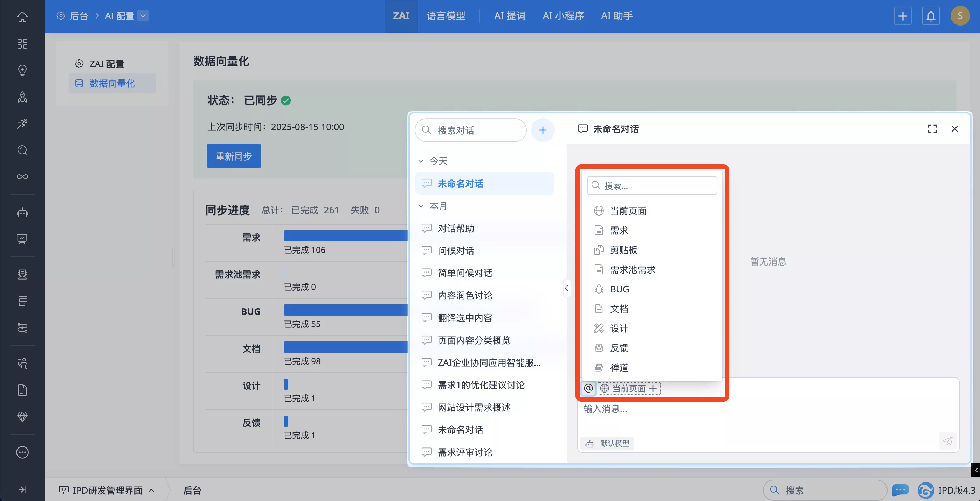Click the @ mention icon in chat input
The height and width of the screenshot is (501, 980).
[x=588, y=388]
